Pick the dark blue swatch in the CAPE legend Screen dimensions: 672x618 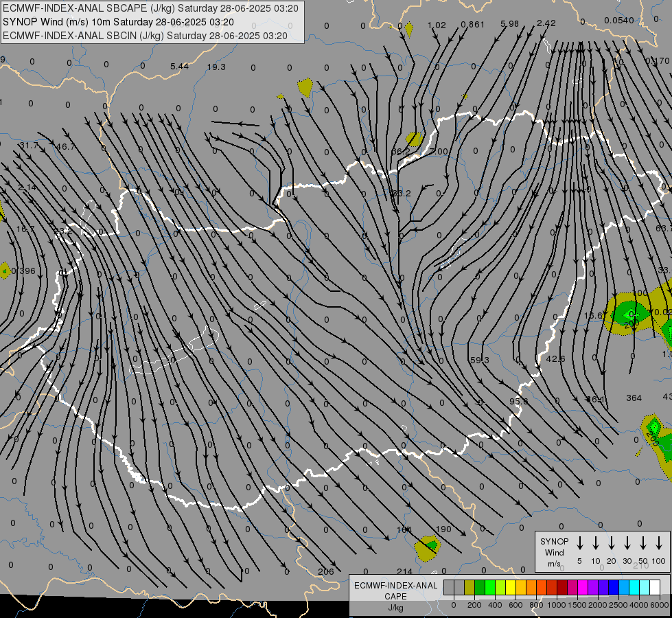[613, 588]
